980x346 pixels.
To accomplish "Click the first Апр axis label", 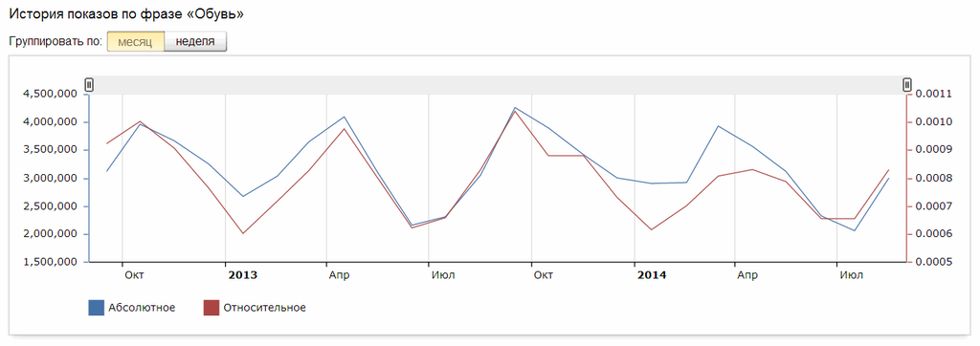I will click(339, 275).
